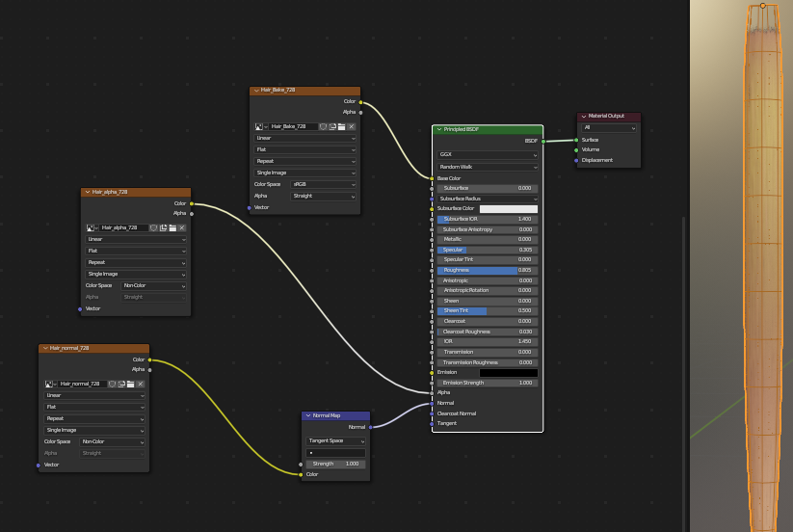Select the Normal Map node header

(337, 415)
